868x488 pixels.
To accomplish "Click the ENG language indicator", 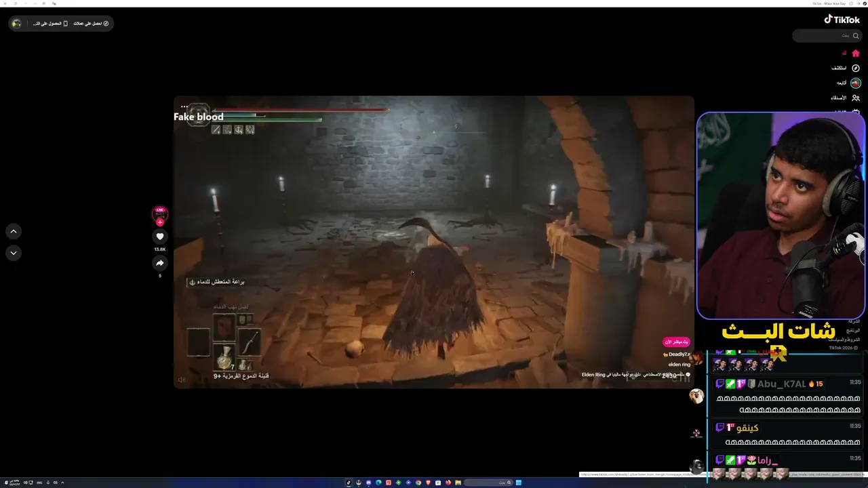I will pyautogui.click(x=39, y=483).
